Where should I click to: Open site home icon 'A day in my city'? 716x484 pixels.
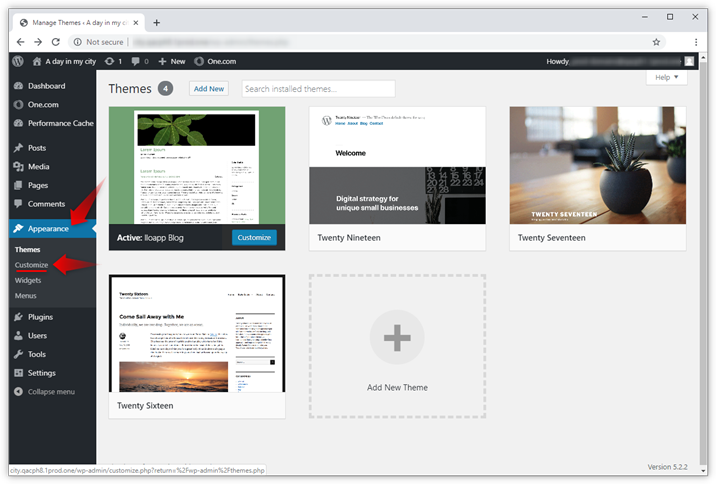tap(37, 61)
